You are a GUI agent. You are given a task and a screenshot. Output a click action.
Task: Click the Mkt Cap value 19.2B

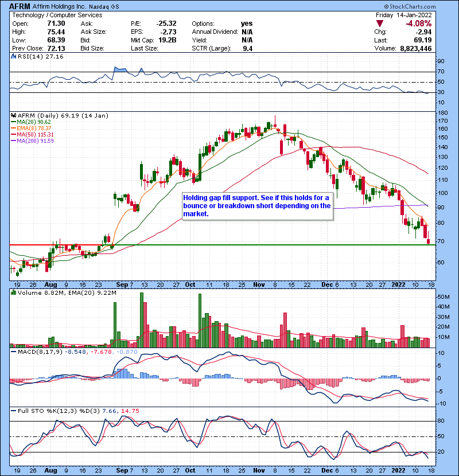(x=168, y=40)
